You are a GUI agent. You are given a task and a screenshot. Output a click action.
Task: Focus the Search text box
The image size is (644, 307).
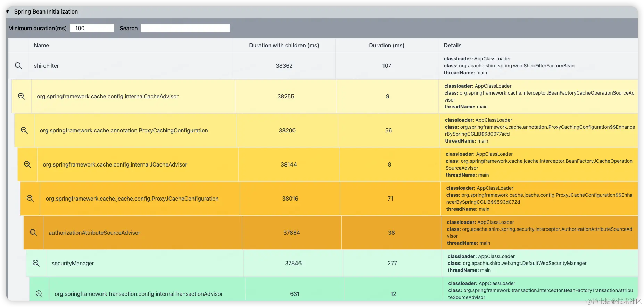click(x=185, y=28)
